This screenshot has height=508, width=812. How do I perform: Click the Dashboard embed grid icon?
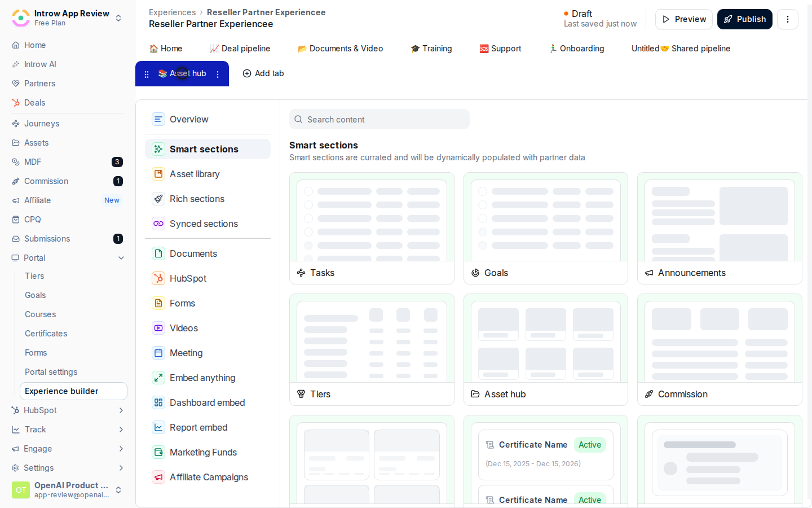point(158,402)
